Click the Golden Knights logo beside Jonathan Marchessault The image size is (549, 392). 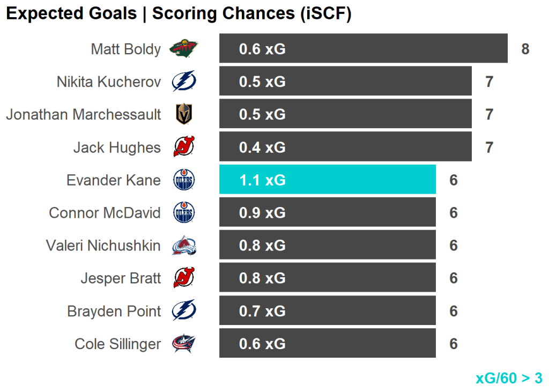click(183, 115)
